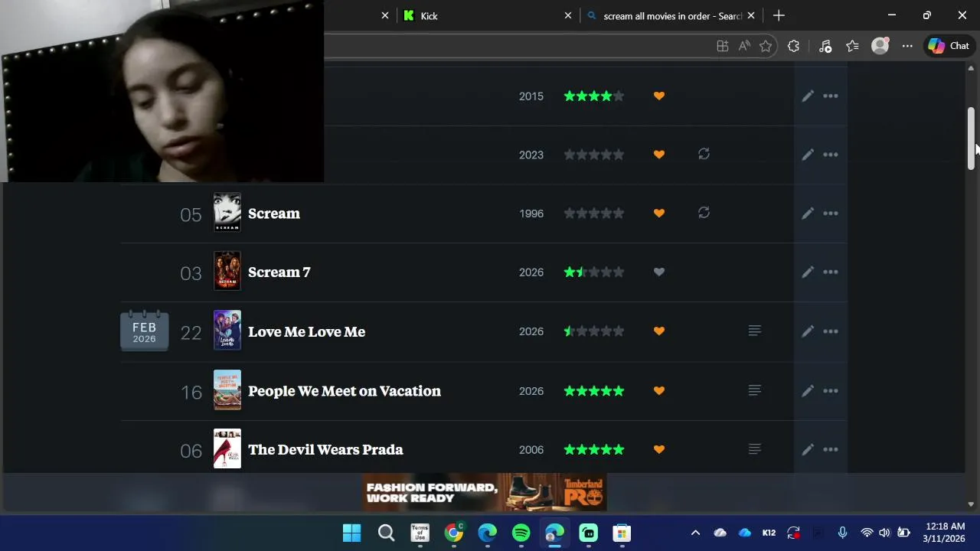Open Edge Settings and more menu
Screen dimensions: 980x551
tap(907, 46)
